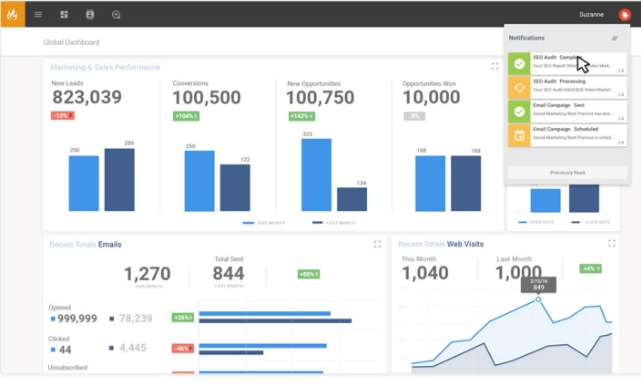Click the Suzanne user name
Viewport: 641px width, 387px height.
(x=591, y=15)
